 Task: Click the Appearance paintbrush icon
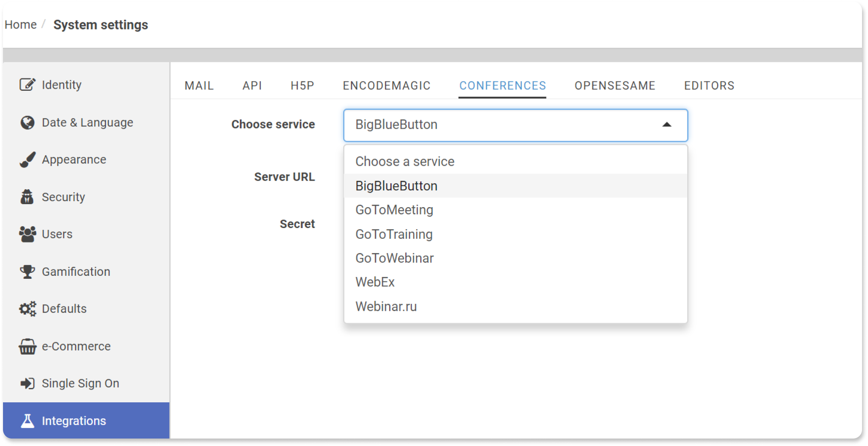click(x=28, y=160)
